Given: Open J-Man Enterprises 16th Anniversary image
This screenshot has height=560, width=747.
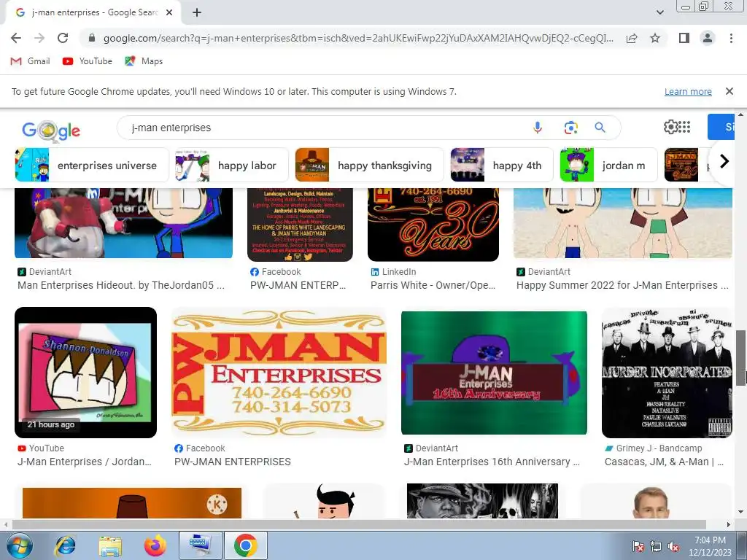Looking at the screenshot, I should pyautogui.click(x=494, y=373).
